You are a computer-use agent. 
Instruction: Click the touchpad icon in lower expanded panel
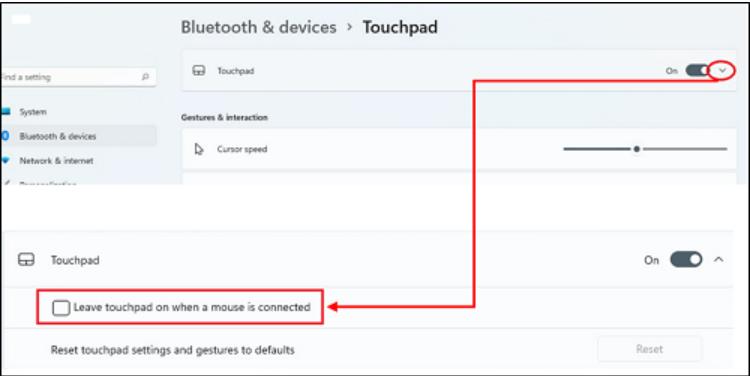click(26, 260)
